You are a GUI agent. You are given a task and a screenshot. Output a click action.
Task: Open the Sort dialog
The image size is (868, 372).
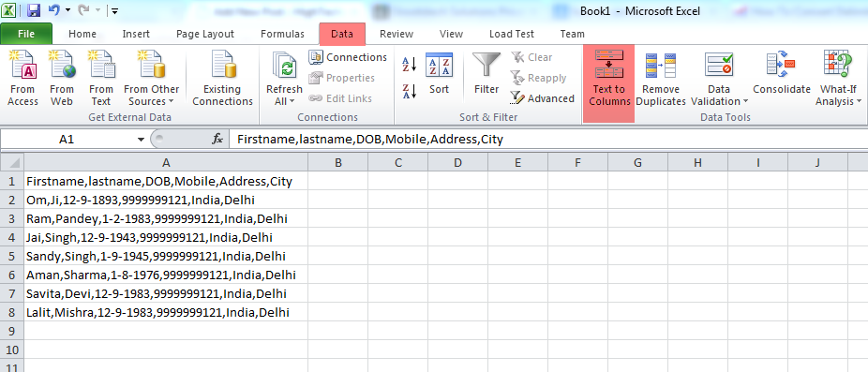pos(439,74)
